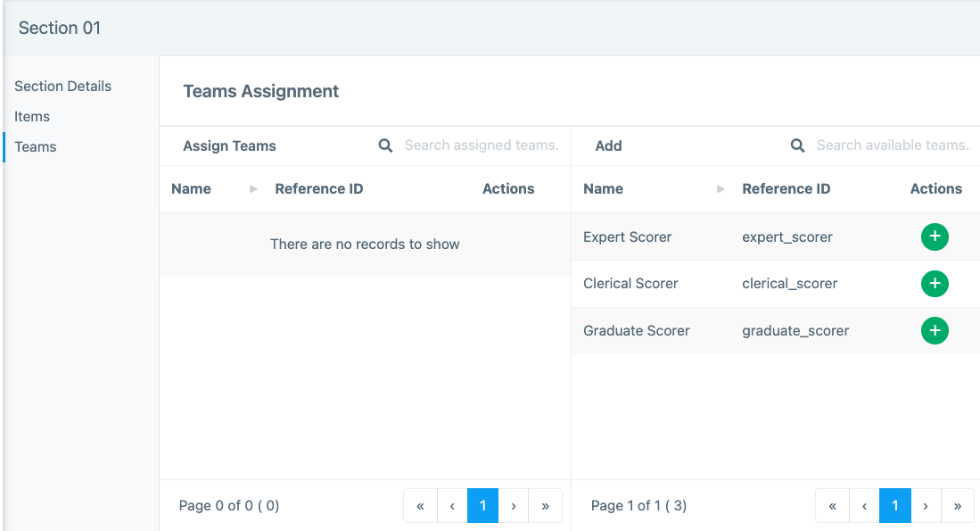Screen dimensions: 980x531
Task: Open the Section Details tab
Action: click(63, 87)
